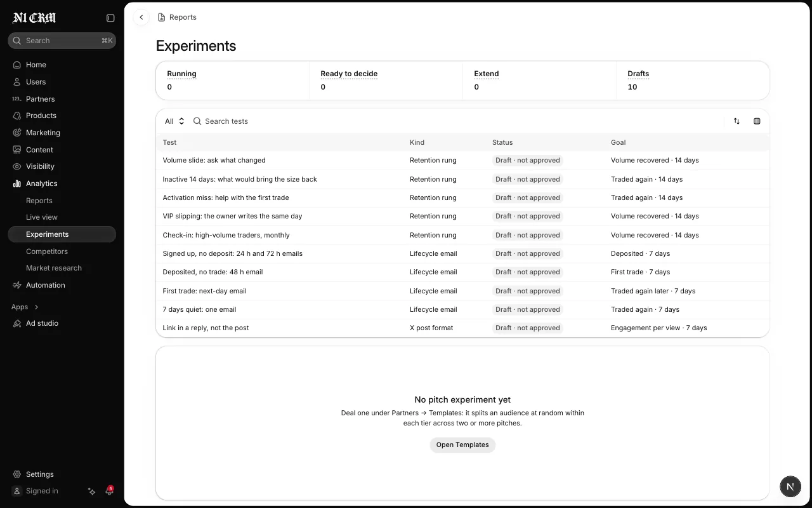Click the Ready to decide card
Screen dimensions: 812x508
(x=386, y=81)
